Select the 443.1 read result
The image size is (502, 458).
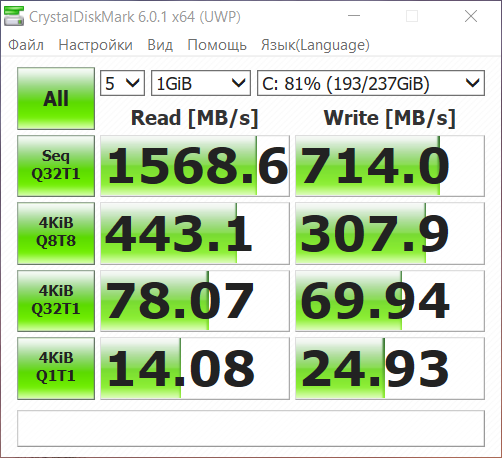195,233
